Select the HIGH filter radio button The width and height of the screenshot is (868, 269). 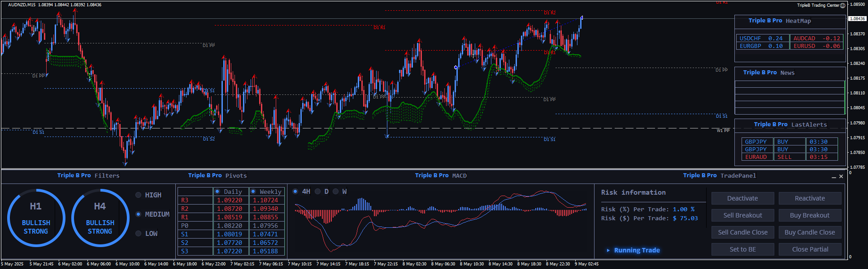pos(139,195)
